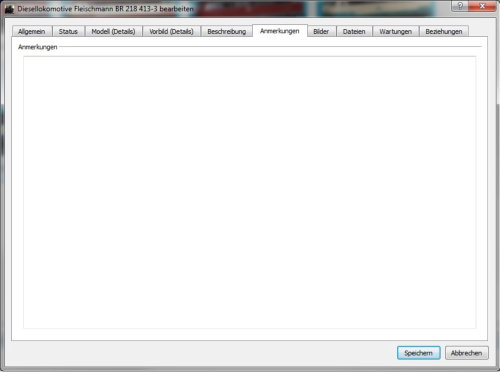
Task: Open the Bilder tab
Action: click(x=321, y=31)
